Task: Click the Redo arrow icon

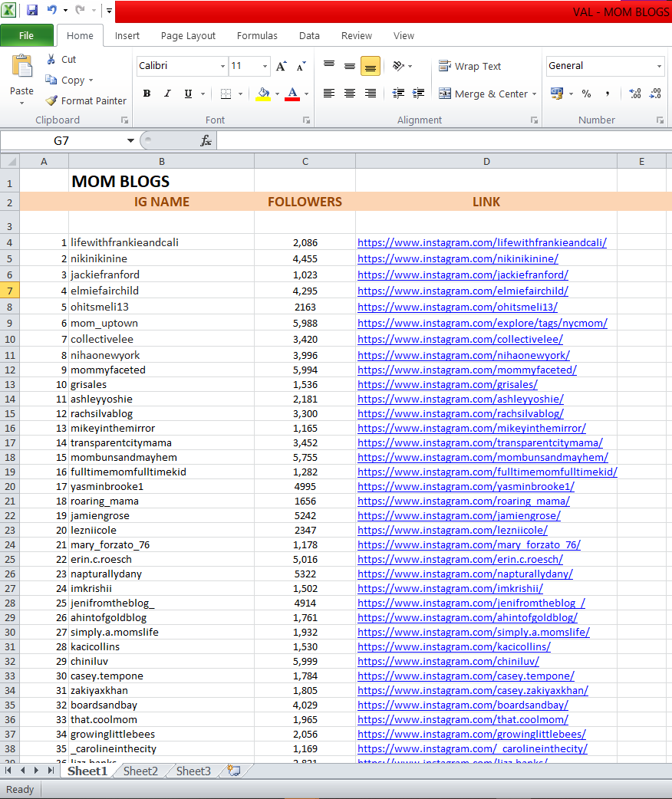Action: coord(80,10)
